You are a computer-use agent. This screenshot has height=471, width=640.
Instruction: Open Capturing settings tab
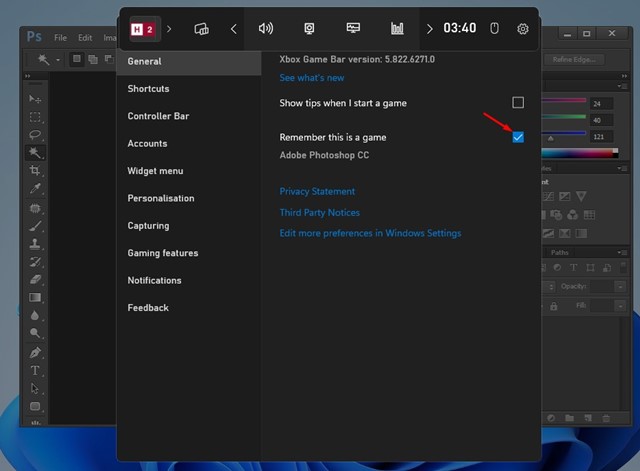click(189, 225)
